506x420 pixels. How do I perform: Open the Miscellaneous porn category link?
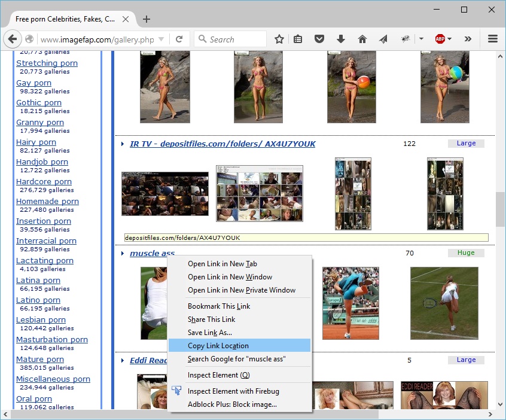(53, 379)
